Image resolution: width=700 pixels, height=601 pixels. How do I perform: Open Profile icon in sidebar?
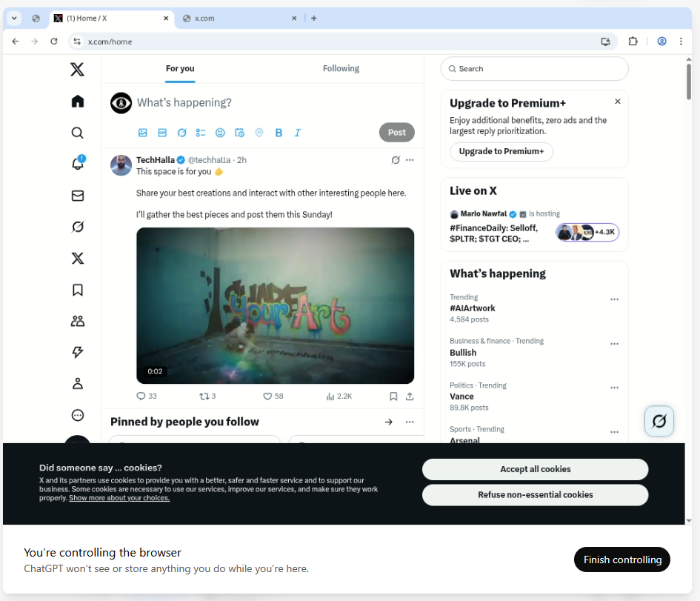coord(78,384)
